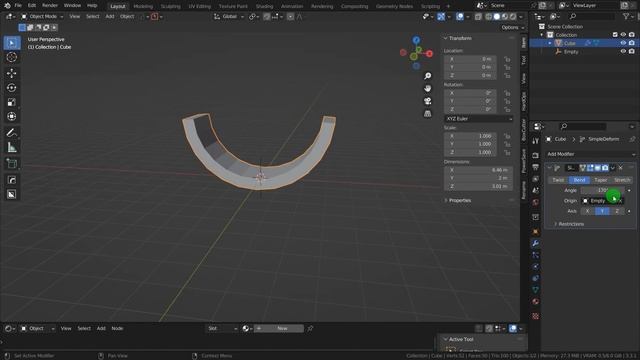Set deform axis to Z
The image size is (640, 360).
point(617,211)
